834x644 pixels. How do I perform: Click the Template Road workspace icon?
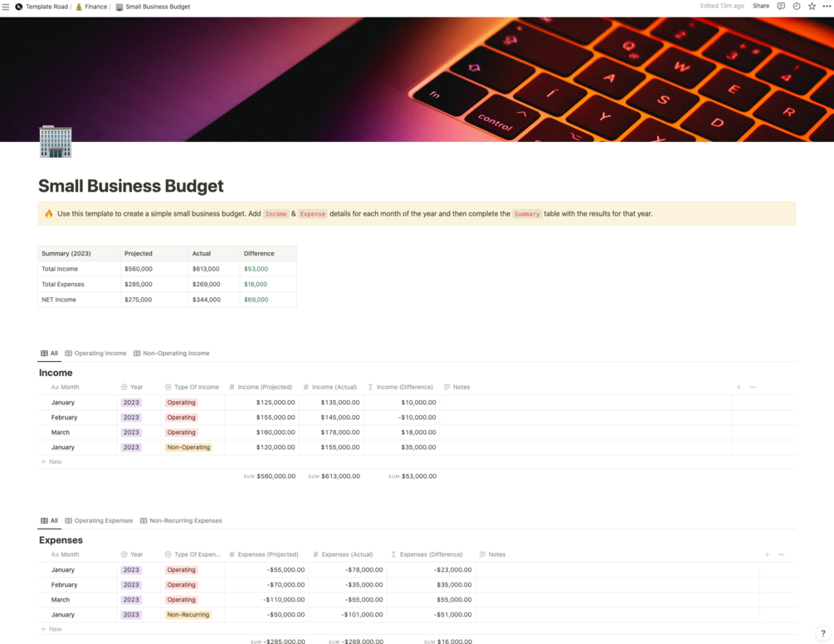tap(19, 7)
